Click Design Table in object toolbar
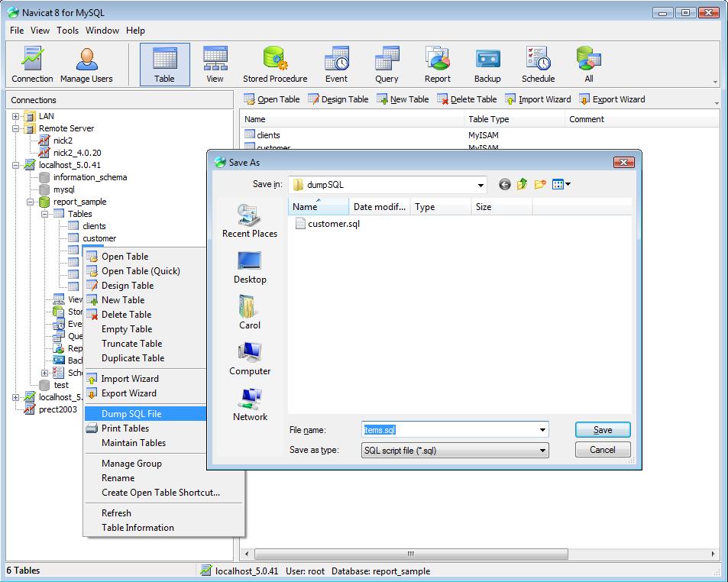728x582 pixels. [338, 99]
